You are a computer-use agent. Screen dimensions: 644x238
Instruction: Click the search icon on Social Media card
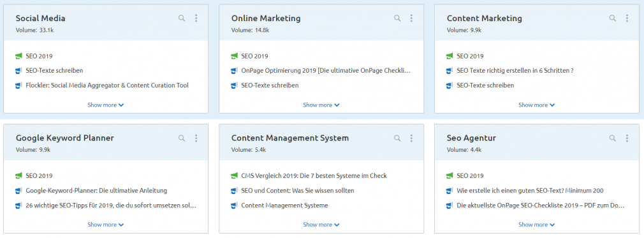coord(182,18)
